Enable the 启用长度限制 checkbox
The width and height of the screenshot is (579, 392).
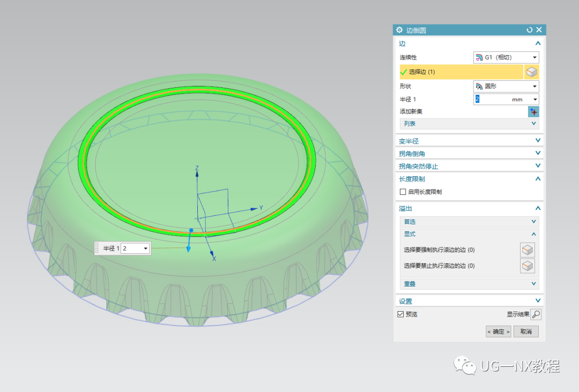click(403, 192)
